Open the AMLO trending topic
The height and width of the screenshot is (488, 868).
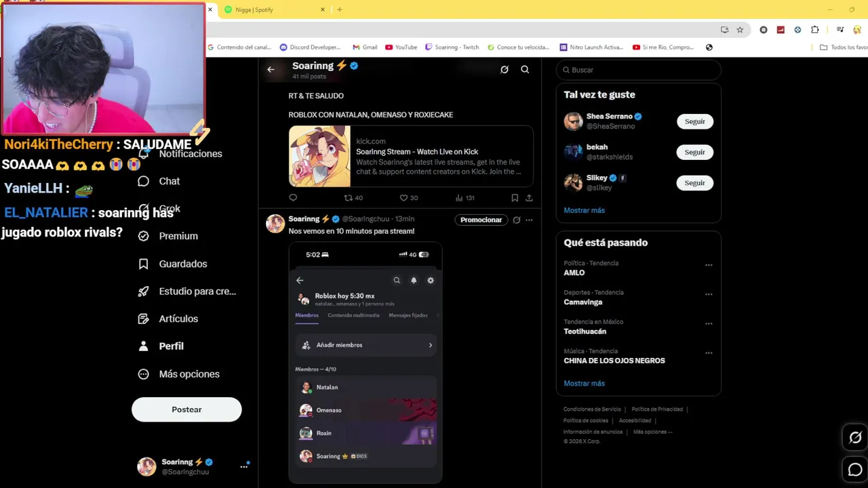574,272
